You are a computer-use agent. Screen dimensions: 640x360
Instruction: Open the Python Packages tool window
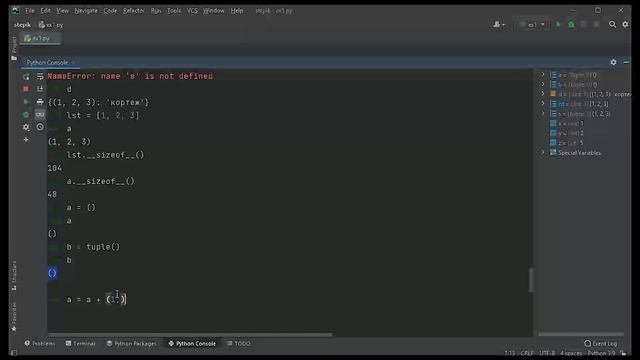[131, 344]
